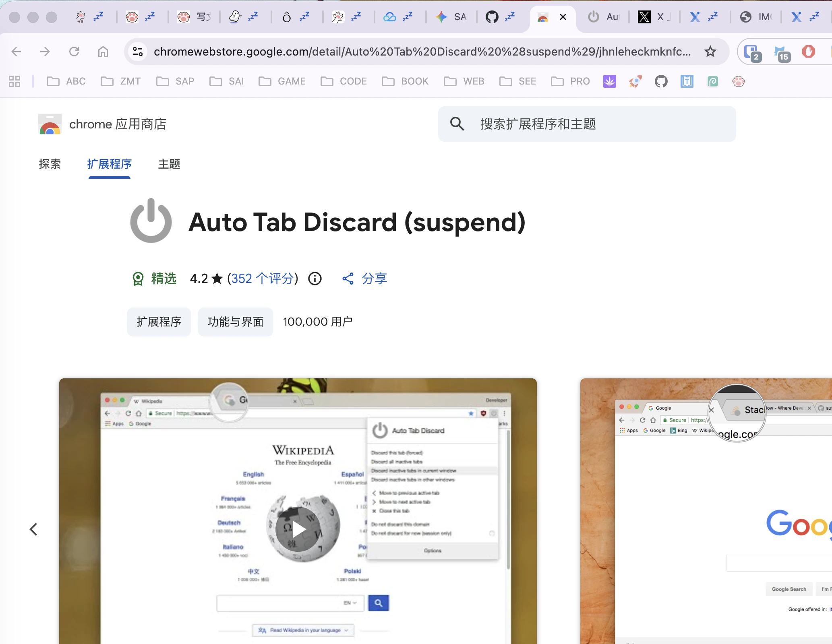Open the 352 个评分 ratings link
Screen dimensions: 832x644
(x=262, y=279)
